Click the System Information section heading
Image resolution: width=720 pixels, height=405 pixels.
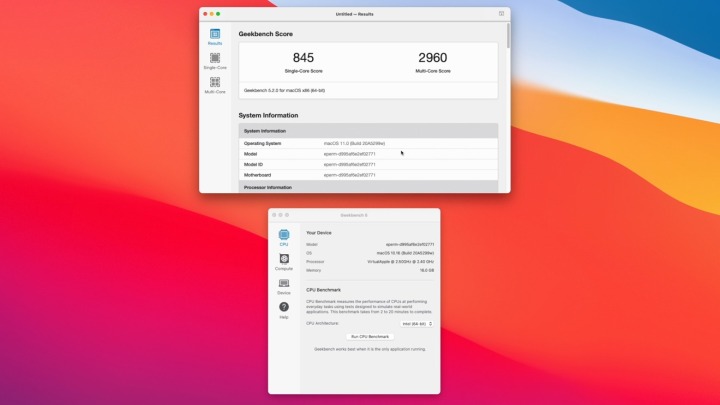click(x=268, y=115)
